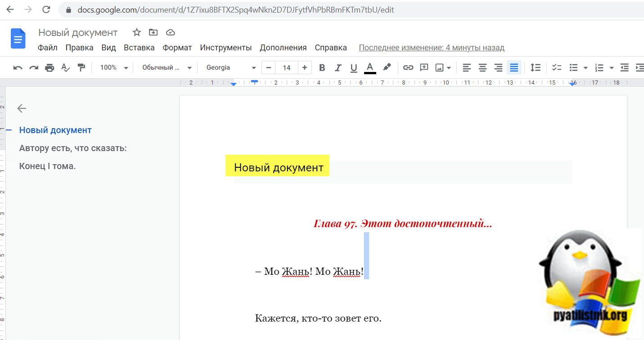Select the paint format roller tool
The image size is (644, 340).
(81, 68)
